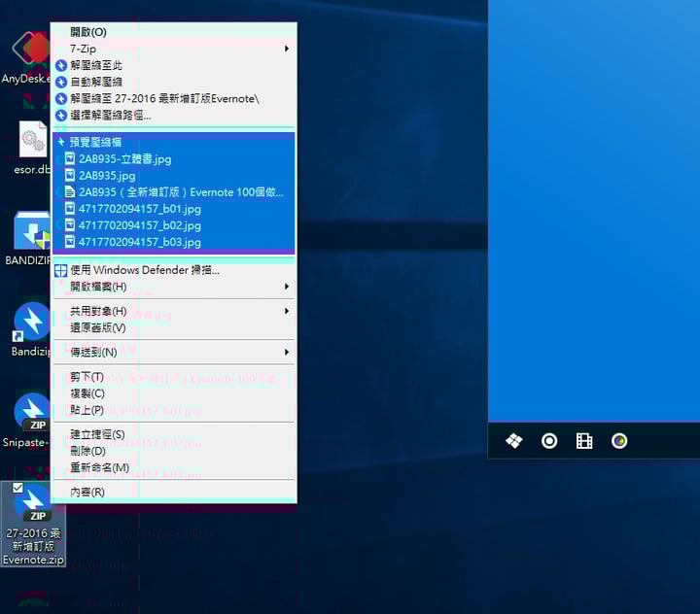Screen dimensions: 700x614
Task: Click the Windows Defender shield icon
Action: (x=60, y=270)
